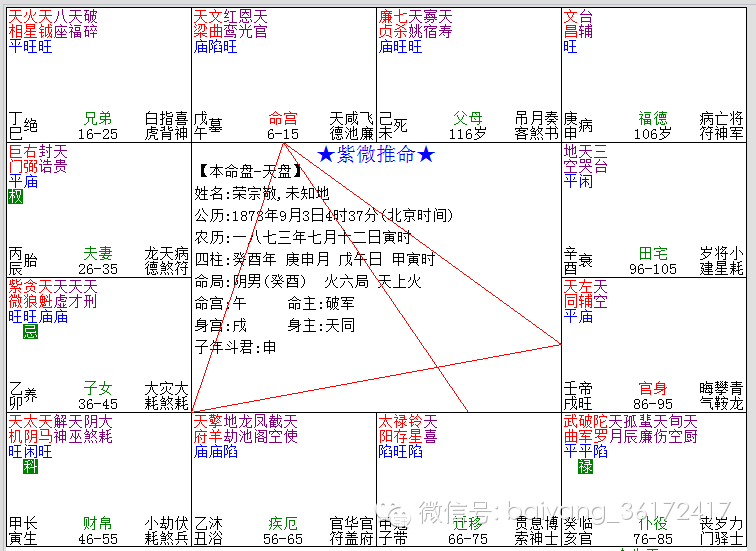Click the 乙卯 stem-branch label
Viewport: 756px width, 551px height.
pos(15,396)
